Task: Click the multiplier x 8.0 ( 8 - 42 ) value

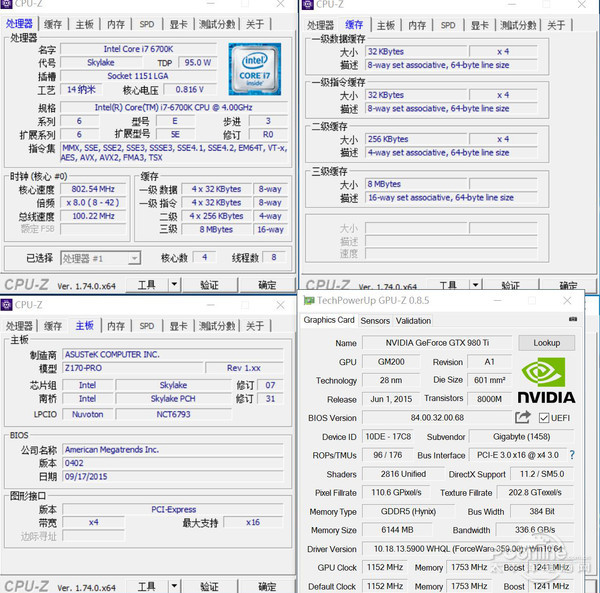Action: coord(93,202)
